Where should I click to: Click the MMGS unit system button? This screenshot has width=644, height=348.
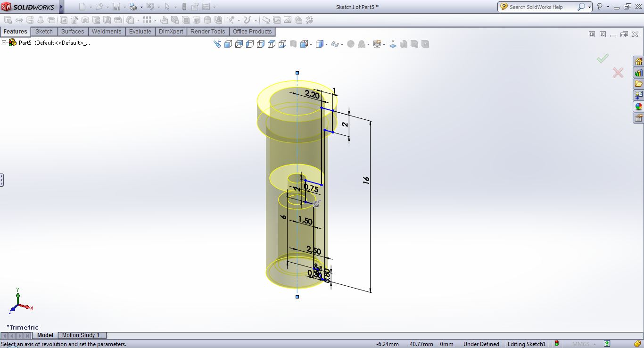[x=580, y=344]
